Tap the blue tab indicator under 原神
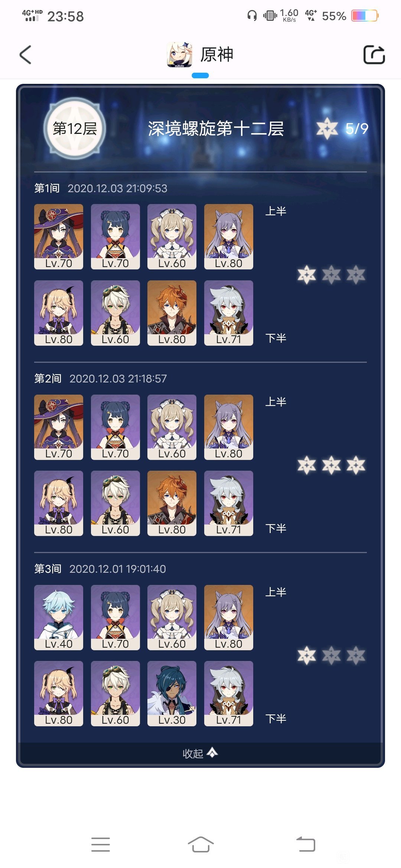 coord(200,75)
